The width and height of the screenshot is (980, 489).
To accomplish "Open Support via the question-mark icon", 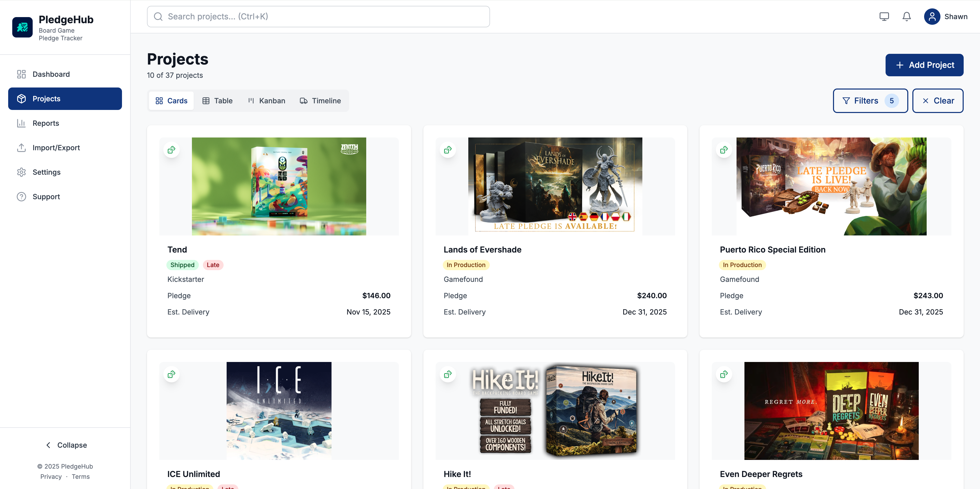I will tap(21, 197).
